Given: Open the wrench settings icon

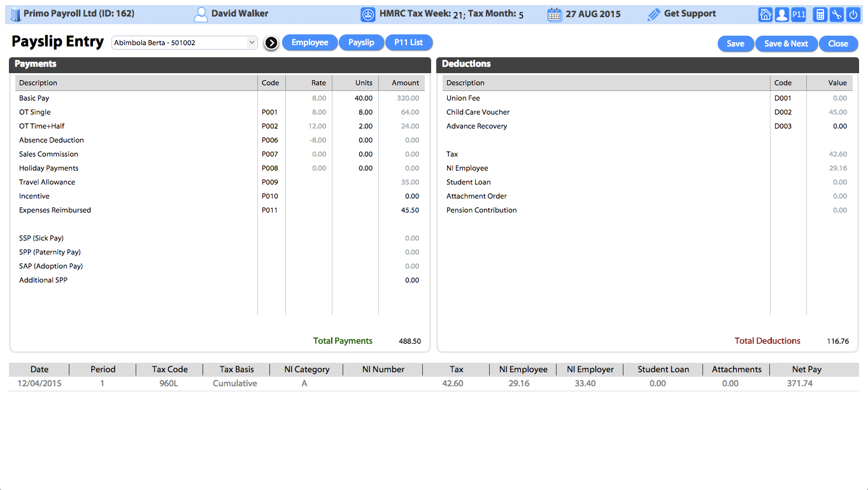Looking at the screenshot, I should point(837,14).
